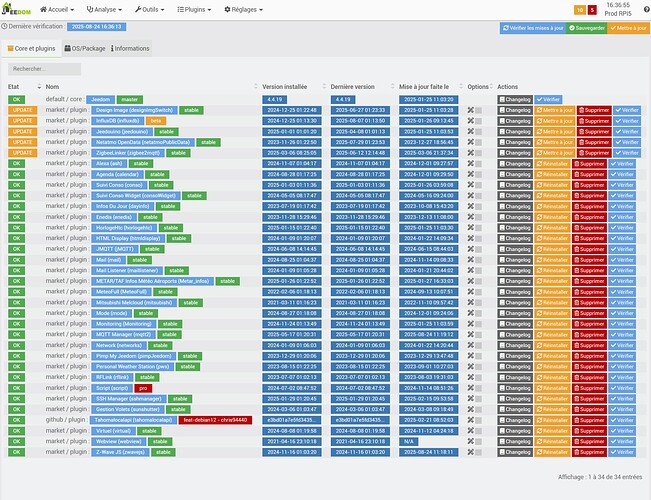Toggle the options checkbox for Mail Listener
This screenshot has height=500, width=651.
click(479, 271)
